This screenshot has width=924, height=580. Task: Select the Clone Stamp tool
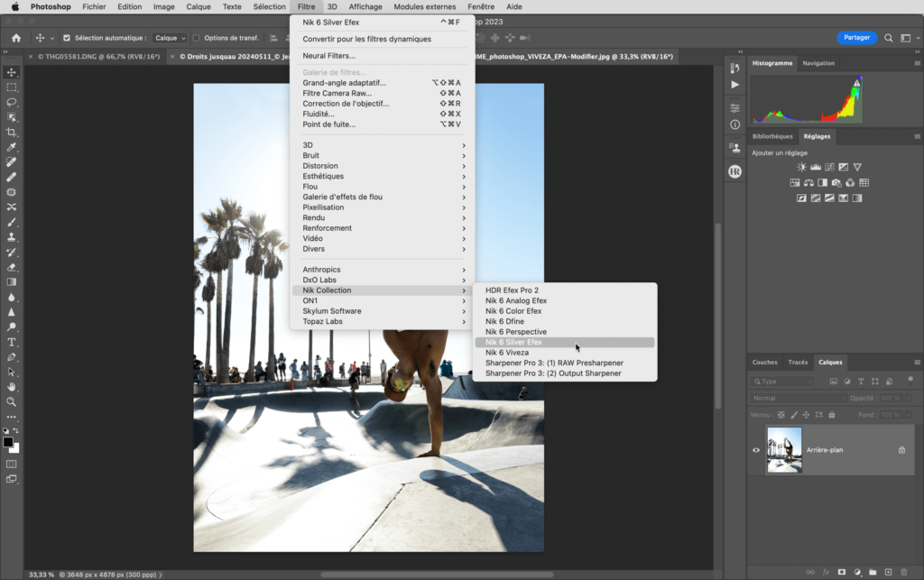(11, 236)
